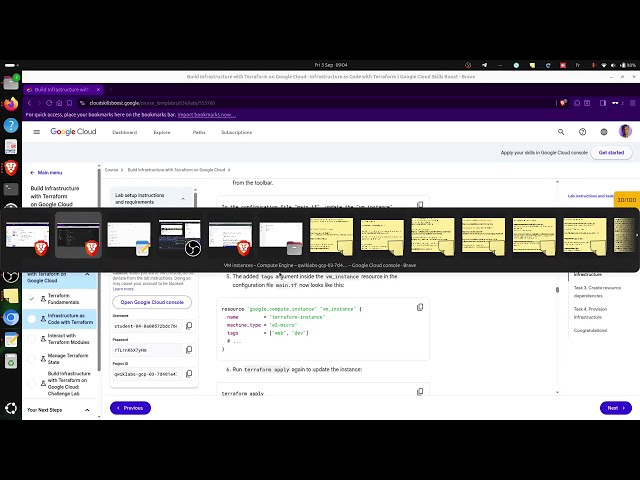Screen dimensions: 640x480
Task: Show applications with the Ubuntu logo button
Action: 11,408
